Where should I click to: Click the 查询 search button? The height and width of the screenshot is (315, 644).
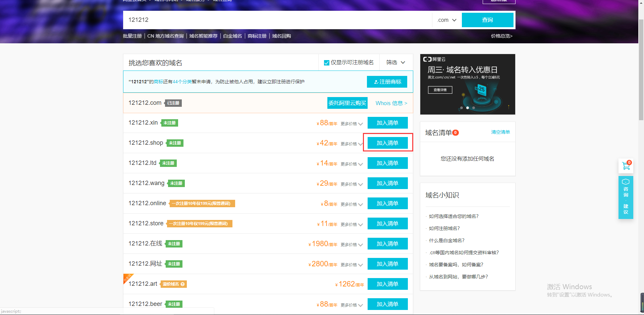coord(487,20)
